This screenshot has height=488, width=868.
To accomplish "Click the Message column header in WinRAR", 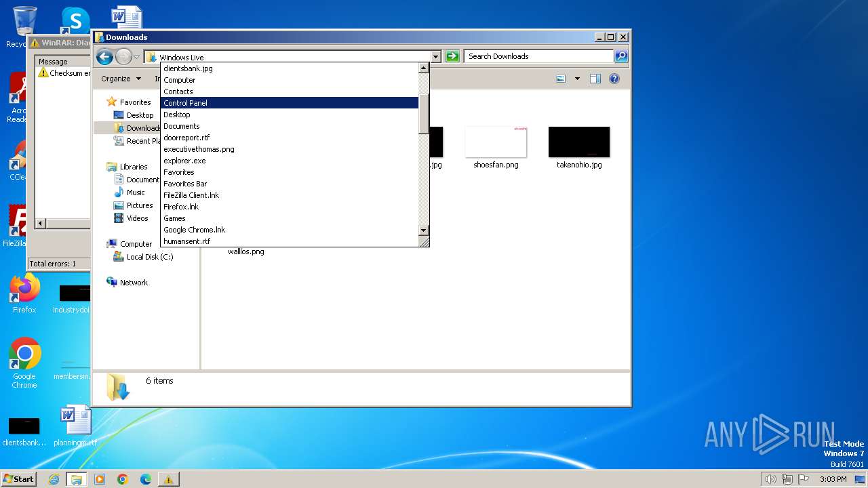I will (x=63, y=62).
